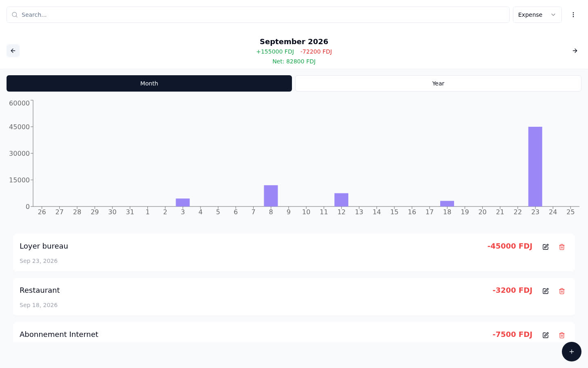Go to next month with forward arrow
This screenshot has width=588, height=368.
coord(575,51)
